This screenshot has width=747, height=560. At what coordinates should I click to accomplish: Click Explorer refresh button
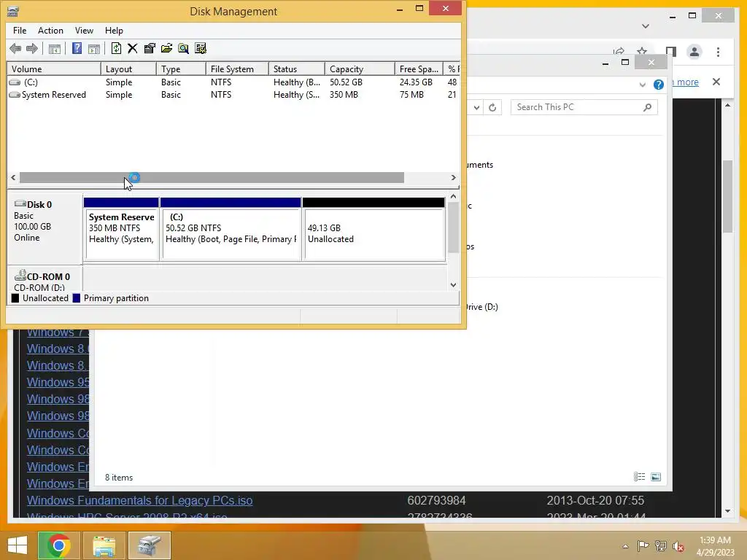(492, 108)
